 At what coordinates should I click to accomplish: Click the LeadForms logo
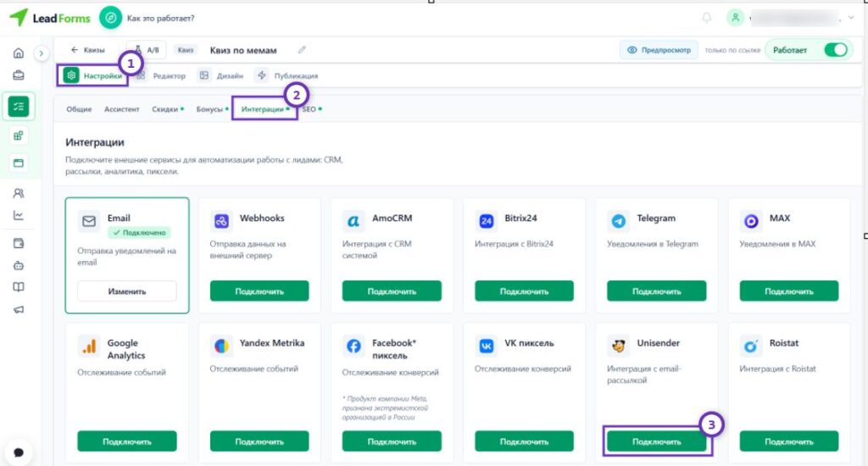pos(50,18)
